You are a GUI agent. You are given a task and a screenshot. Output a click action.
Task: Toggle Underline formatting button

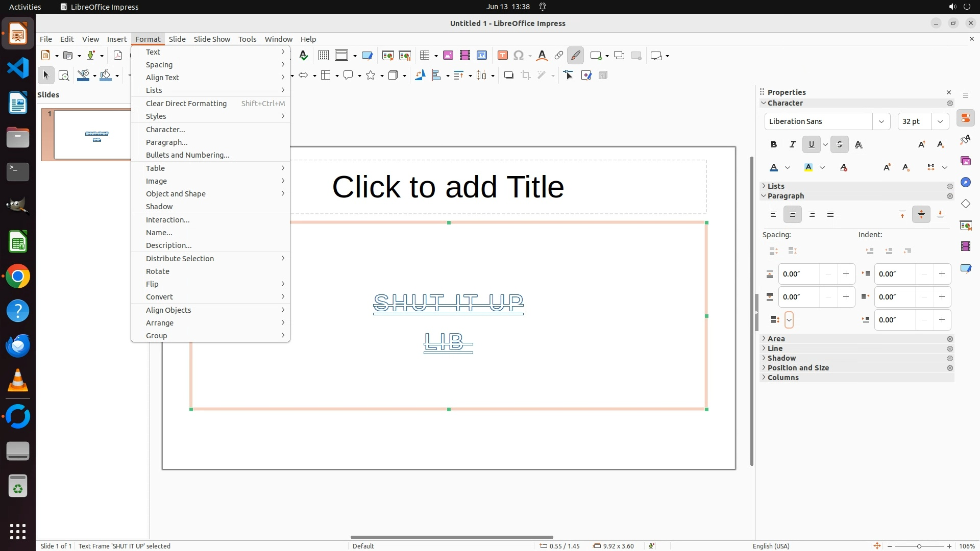[811, 145]
